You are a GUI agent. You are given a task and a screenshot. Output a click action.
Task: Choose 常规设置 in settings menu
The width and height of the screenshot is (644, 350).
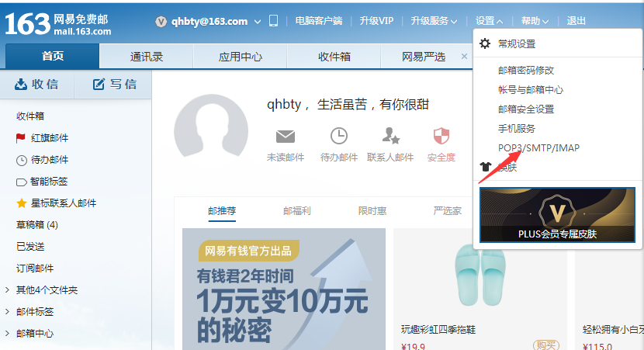pyautogui.click(x=517, y=44)
